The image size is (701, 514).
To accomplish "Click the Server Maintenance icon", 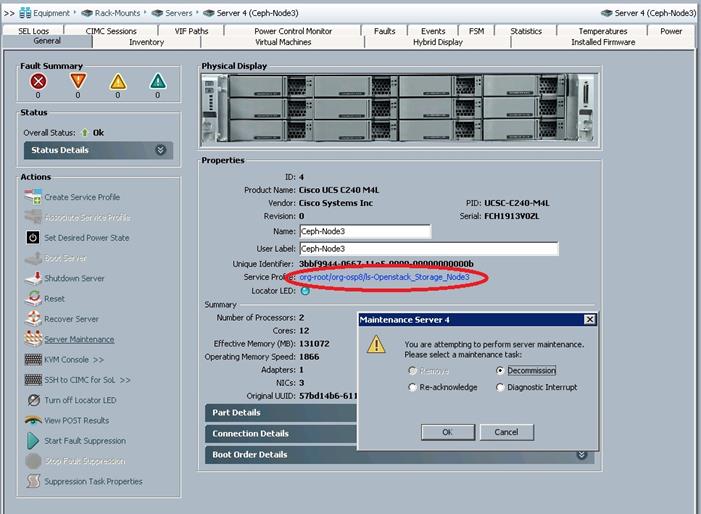I will [x=33, y=338].
